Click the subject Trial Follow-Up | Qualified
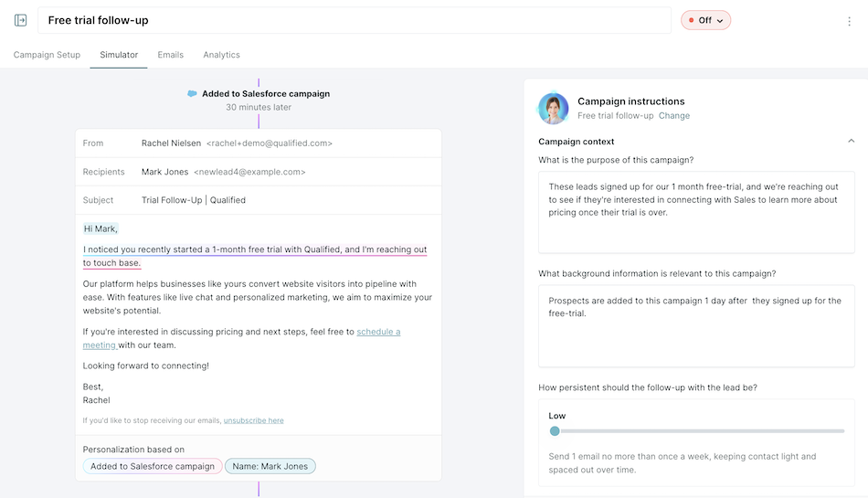The width and height of the screenshot is (868, 498). (x=194, y=200)
